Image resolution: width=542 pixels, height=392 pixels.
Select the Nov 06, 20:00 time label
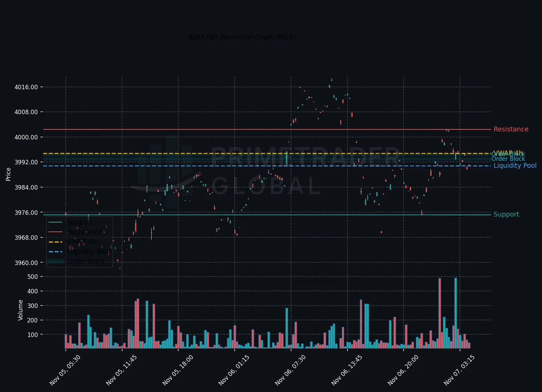point(403,370)
